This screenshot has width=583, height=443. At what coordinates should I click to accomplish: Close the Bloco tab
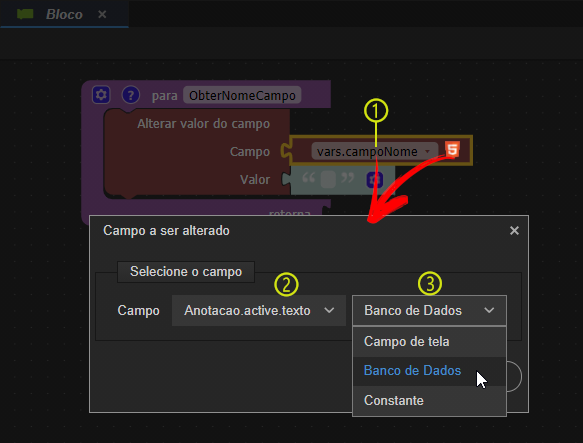pyautogui.click(x=102, y=15)
